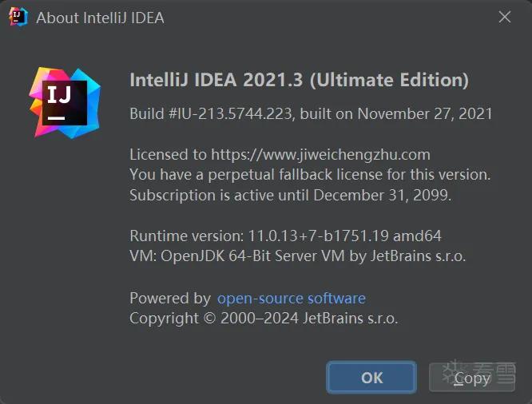Viewport: 532px width, 404px height.
Task: Close the About IntelliJ IDEA dialog
Action: coord(505,17)
